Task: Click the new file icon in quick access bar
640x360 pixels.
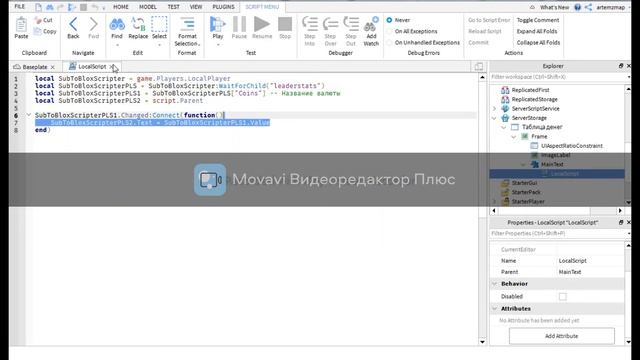Action: (38, 7)
